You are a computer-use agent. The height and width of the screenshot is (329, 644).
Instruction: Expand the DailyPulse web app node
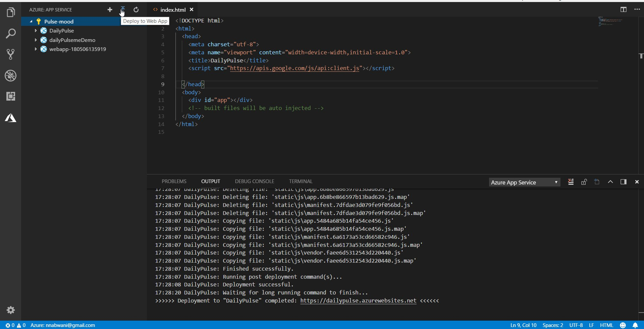click(36, 31)
